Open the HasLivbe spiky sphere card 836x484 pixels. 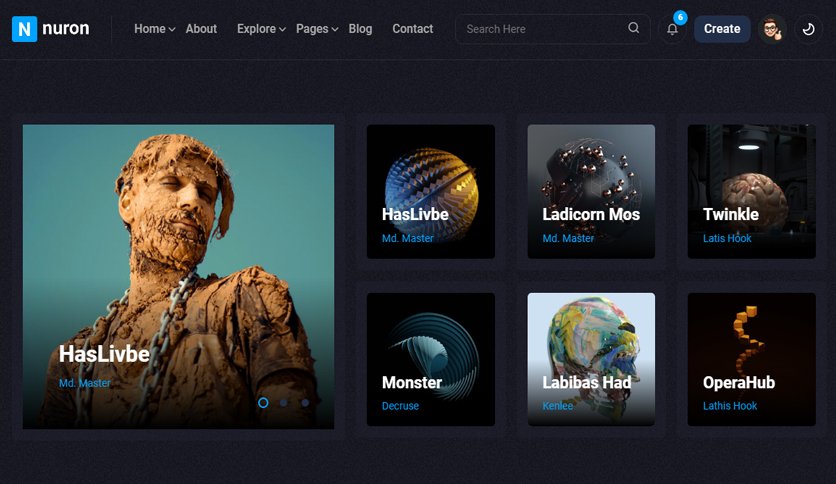click(x=431, y=191)
